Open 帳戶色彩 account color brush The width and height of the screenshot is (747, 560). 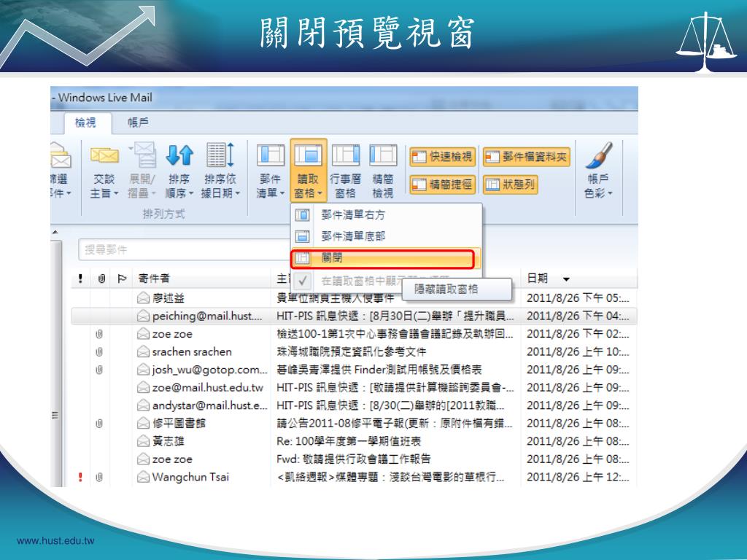(x=599, y=155)
